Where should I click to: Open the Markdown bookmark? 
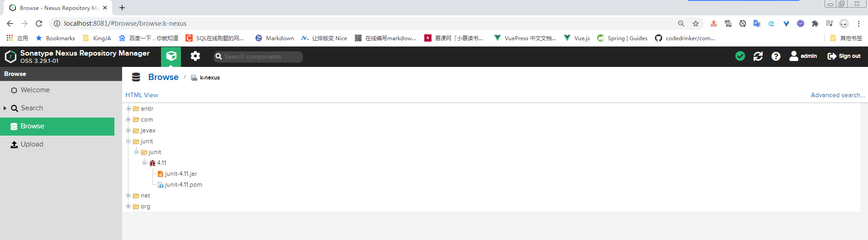tap(275, 38)
